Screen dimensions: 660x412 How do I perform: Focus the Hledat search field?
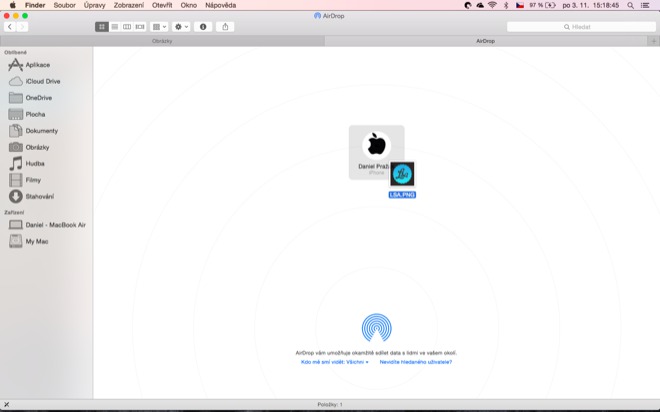click(581, 27)
